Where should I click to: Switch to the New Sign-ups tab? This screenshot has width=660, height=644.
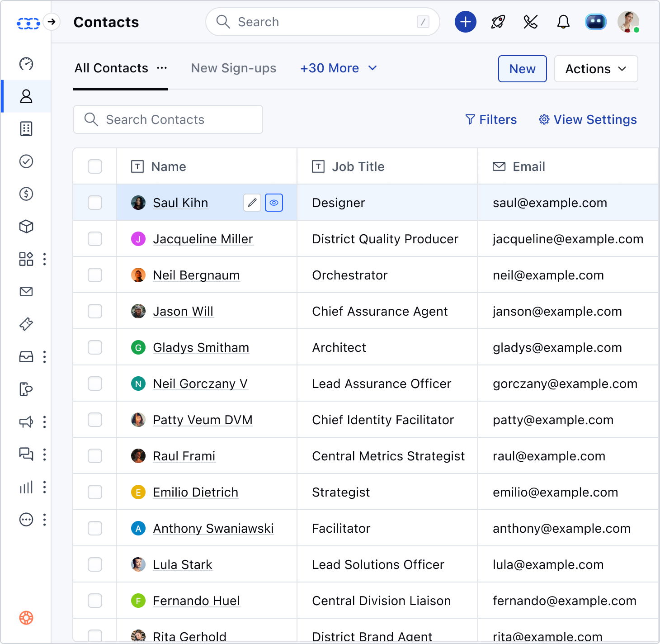pos(233,68)
